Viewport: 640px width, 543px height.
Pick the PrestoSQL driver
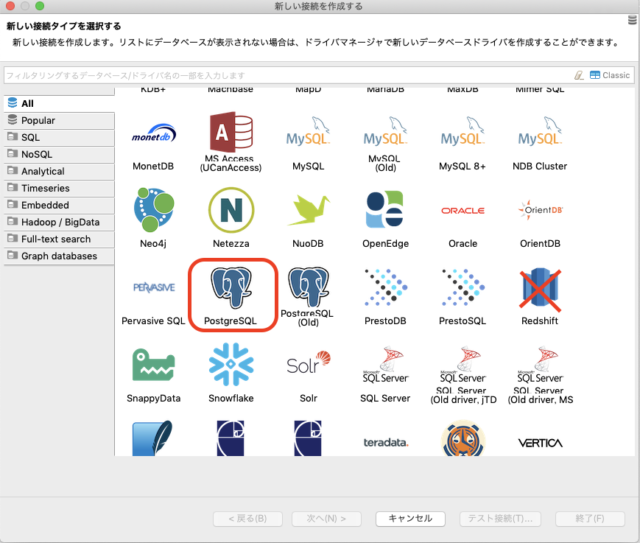pyautogui.click(x=462, y=287)
